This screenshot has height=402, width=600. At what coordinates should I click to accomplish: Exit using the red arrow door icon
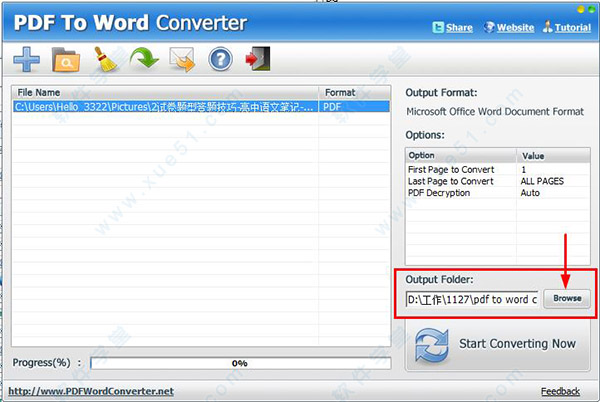click(257, 61)
